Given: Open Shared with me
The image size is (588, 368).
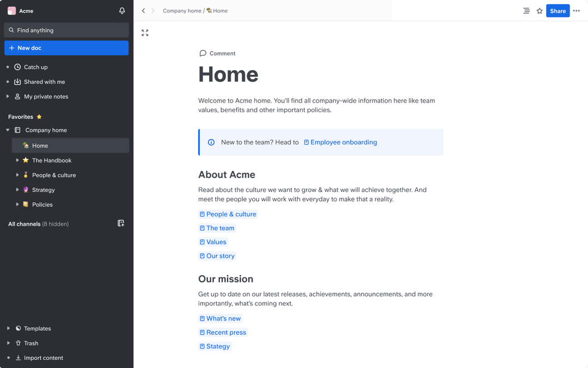Looking at the screenshot, I should click(44, 82).
